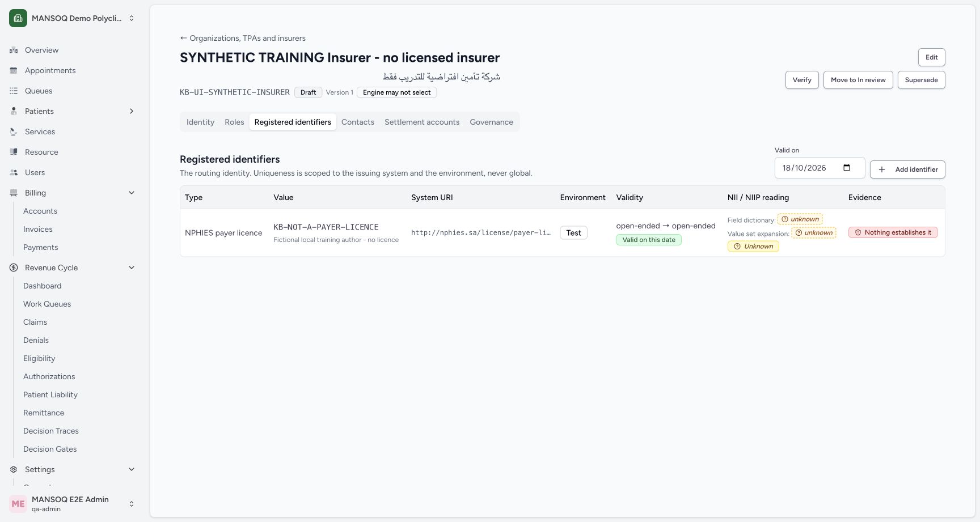Collapse the Settings section chevron
Viewport: 980px width, 522px height.
(x=132, y=470)
